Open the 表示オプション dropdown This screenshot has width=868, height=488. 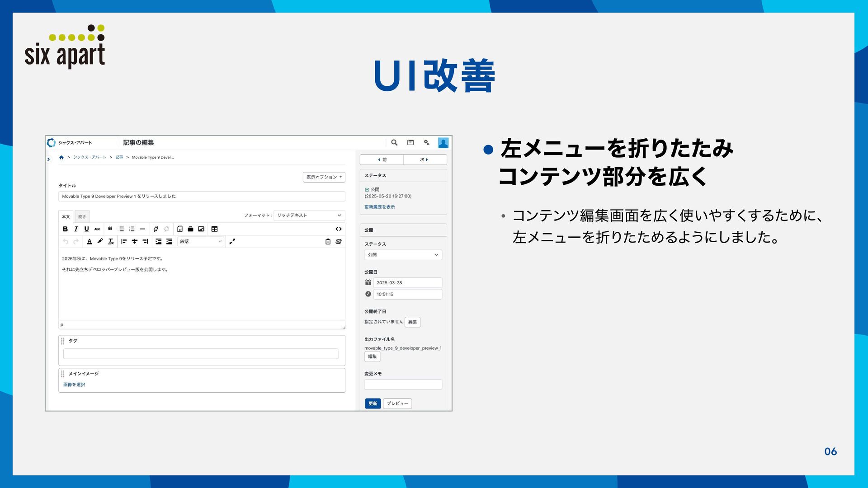(x=324, y=177)
